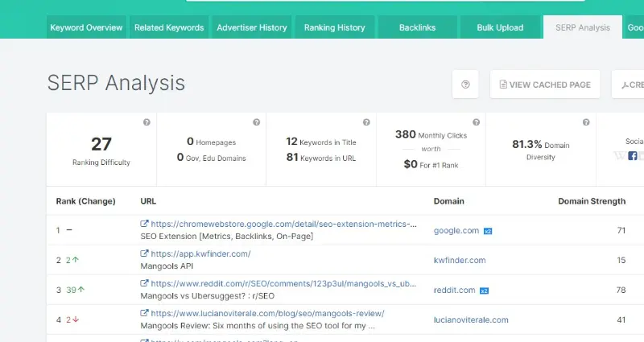Click the SERP Analysis page heading
The width and height of the screenshot is (644, 342).
(x=116, y=84)
